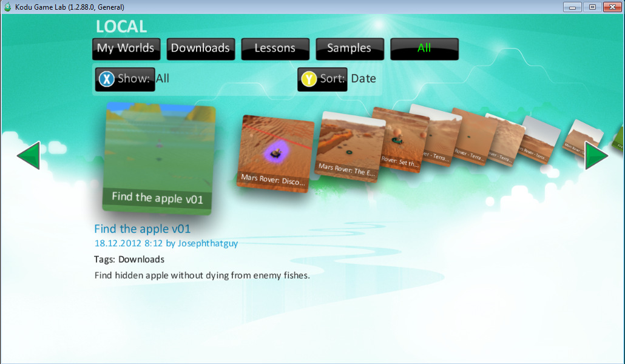Click the 'All' value next to Show
Screen dimensions: 625x364
pos(162,78)
